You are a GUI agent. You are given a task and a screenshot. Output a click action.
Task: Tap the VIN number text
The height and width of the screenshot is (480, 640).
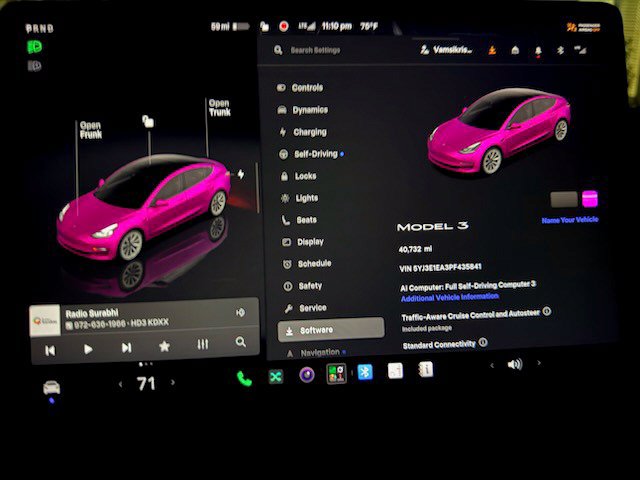440,267
